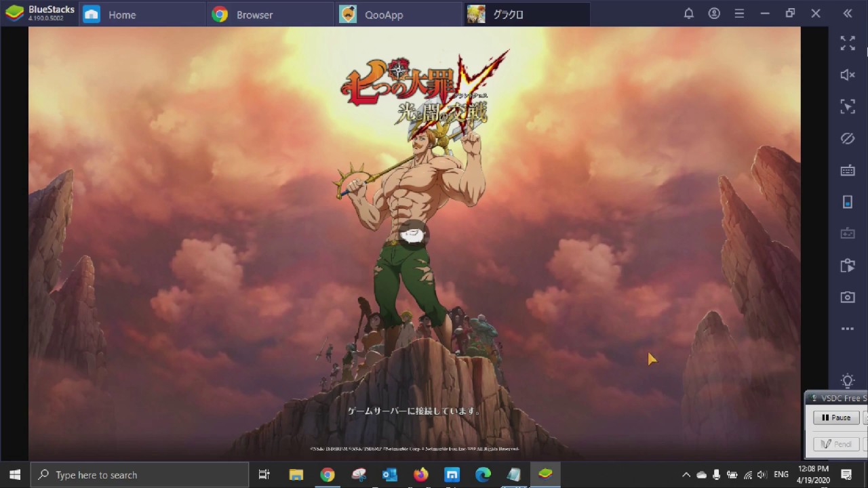Take a screenshot with the camera icon
Image resolution: width=868 pixels, height=488 pixels.
coord(848,297)
